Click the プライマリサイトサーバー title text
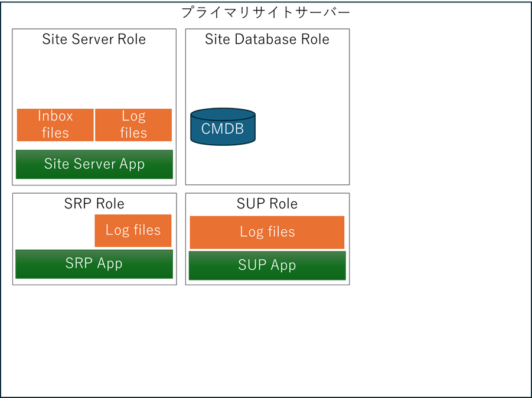 point(266,12)
